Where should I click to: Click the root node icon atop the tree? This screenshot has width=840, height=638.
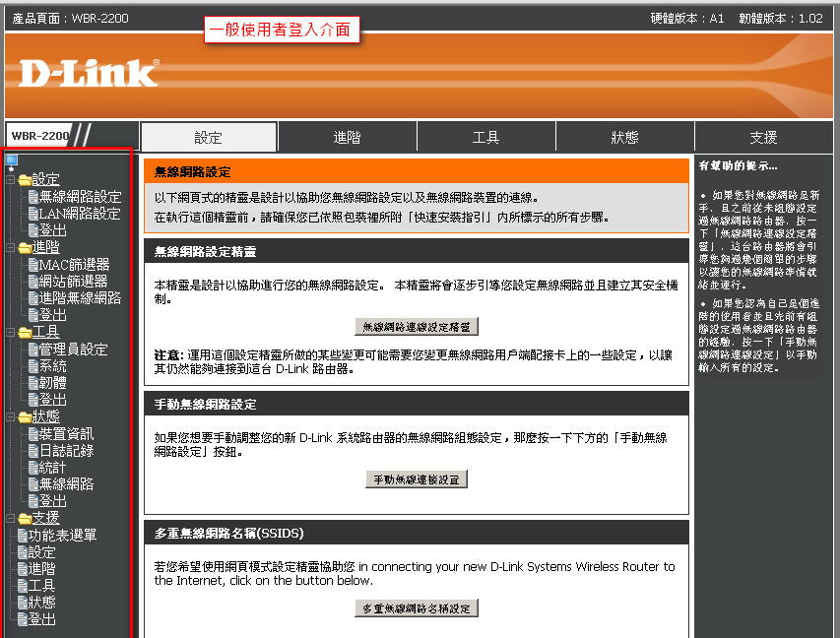(x=11, y=159)
